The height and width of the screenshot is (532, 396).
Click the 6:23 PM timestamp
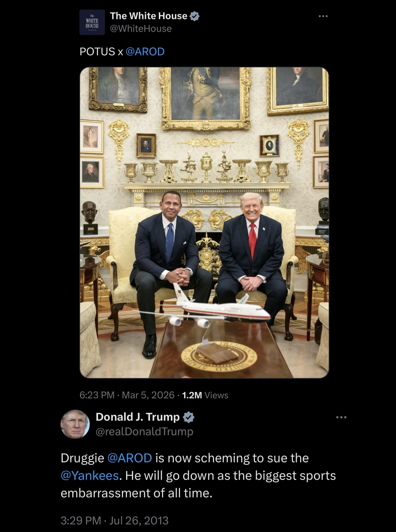click(x=97, y=395)
